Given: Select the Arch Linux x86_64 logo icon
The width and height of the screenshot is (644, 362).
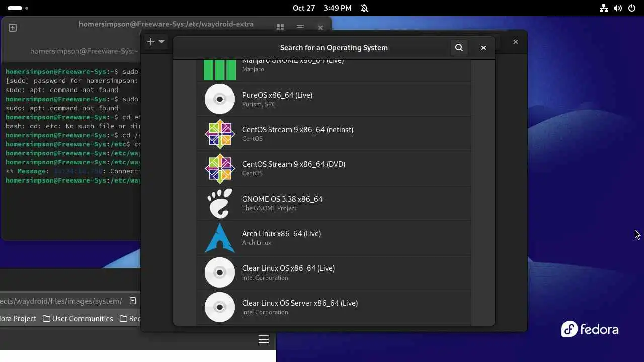Looking at the screenshot, I should click(x=220, y=238).
